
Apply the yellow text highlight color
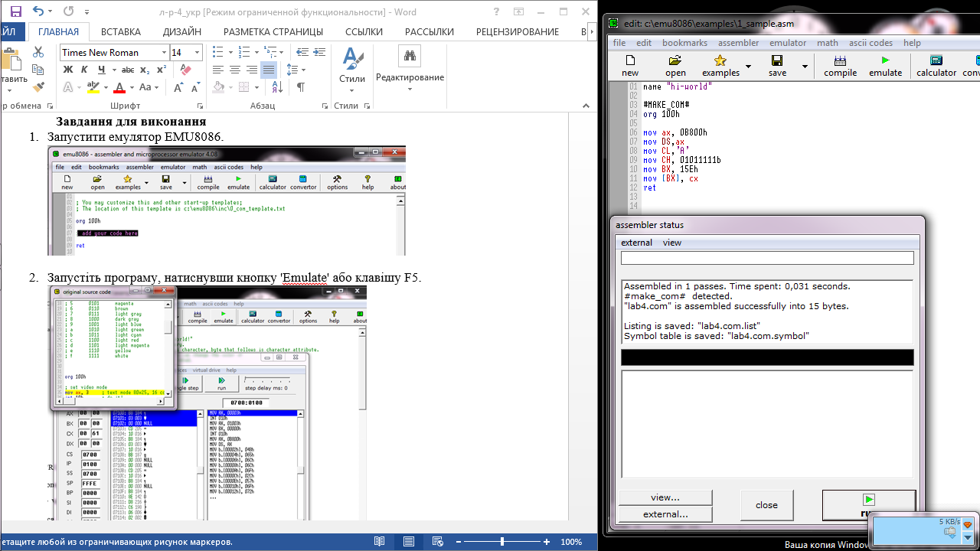(x=93, y=88)
